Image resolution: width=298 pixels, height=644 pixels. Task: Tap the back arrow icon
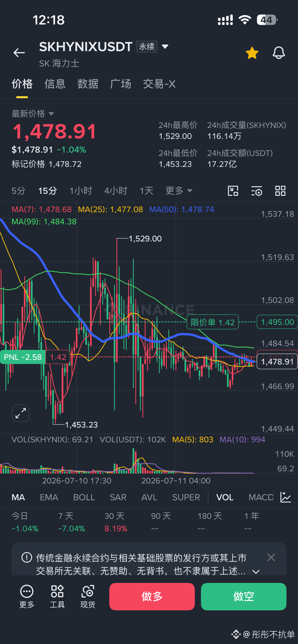(x=19, y=53)
